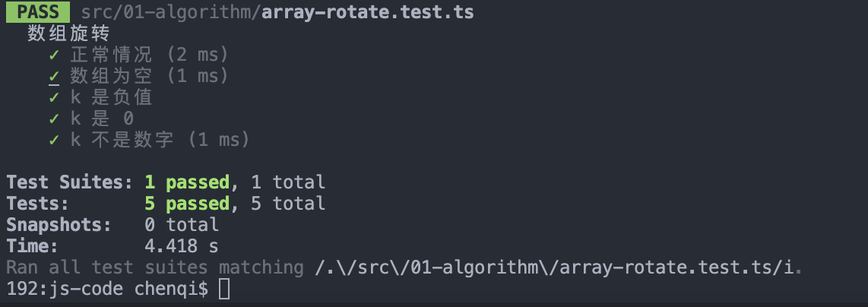Click the array-rotate.test.ts file name

pos(366,12)
